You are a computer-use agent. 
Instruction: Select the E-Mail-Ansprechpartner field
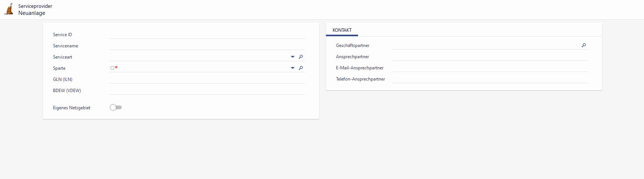[490, 67]
